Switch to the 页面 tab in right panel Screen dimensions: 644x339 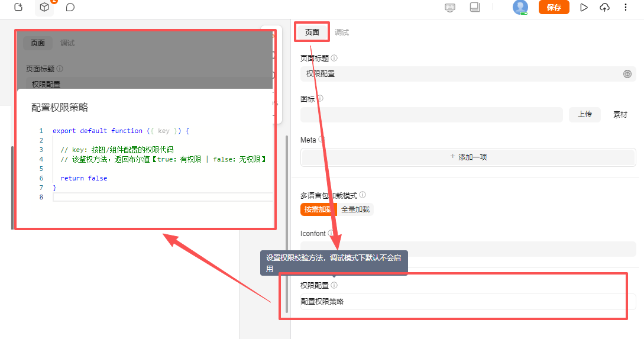tap(312, 33)
